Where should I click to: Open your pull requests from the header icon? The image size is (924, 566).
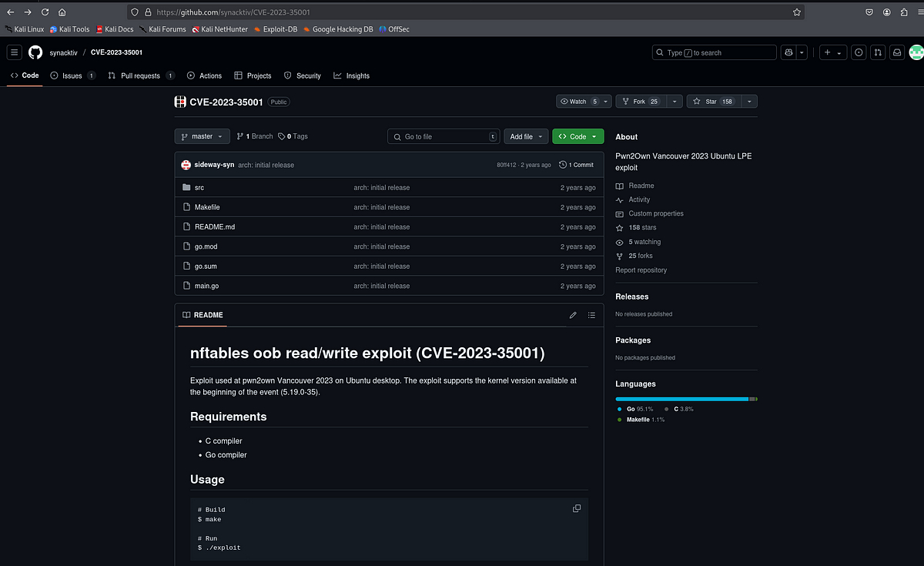[x=878, y=52]
